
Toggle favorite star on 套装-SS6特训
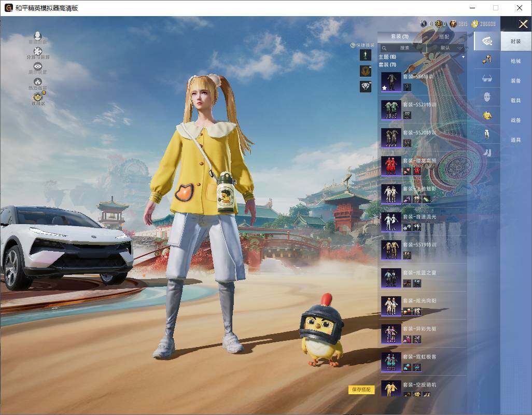click(385, 88)
